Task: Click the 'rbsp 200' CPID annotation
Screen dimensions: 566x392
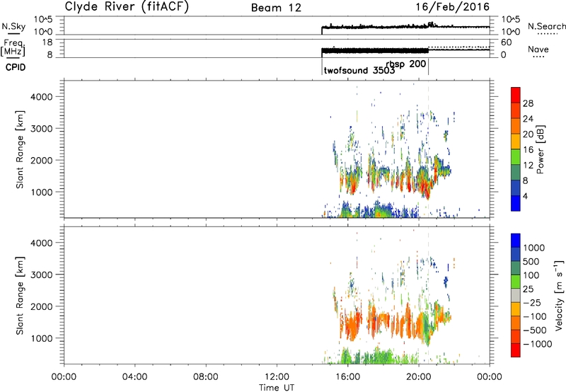Action: tap(406, 64)
